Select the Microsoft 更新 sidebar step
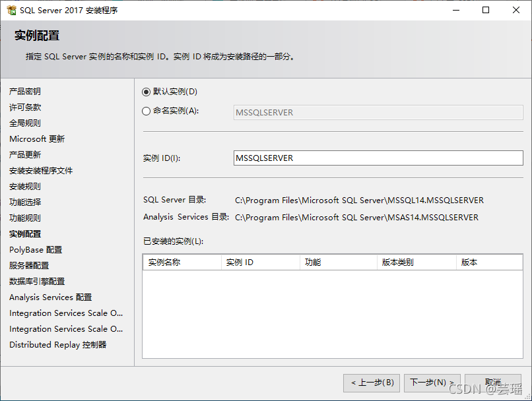This screenshot has width=532, height=401. point(37,139)
